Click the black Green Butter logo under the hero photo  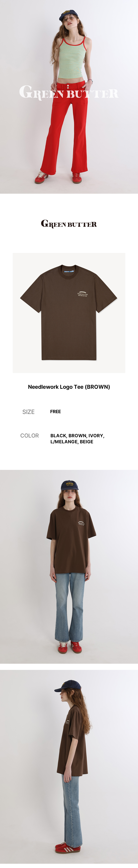69,224
